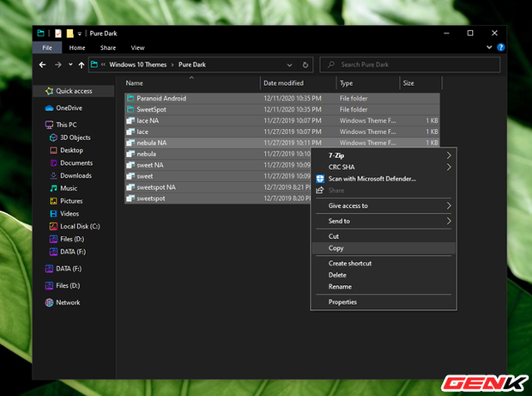Select the Music library icon in sidebar
The image size is (532, 396).
pos(53,188)
